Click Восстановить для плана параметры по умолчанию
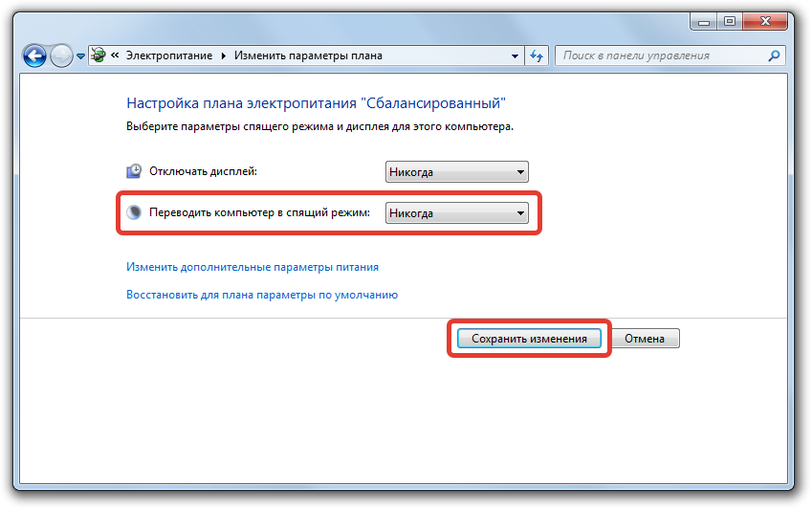The width and height of the screenshot is (812, 509). tap(262, 295)
